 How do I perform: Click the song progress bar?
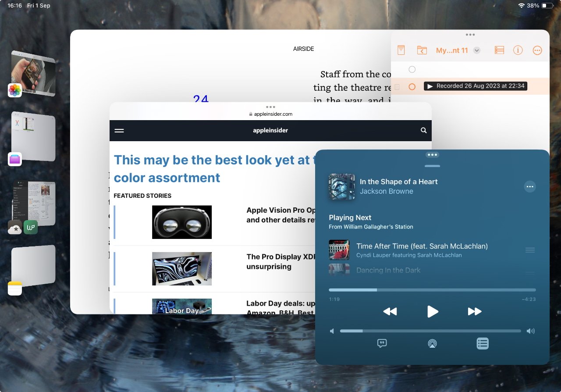432,290
